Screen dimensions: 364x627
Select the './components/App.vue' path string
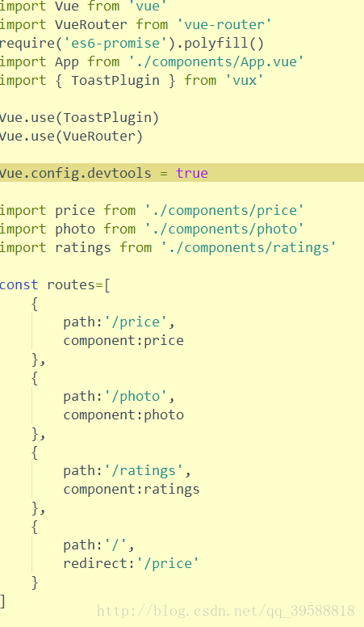216,62
